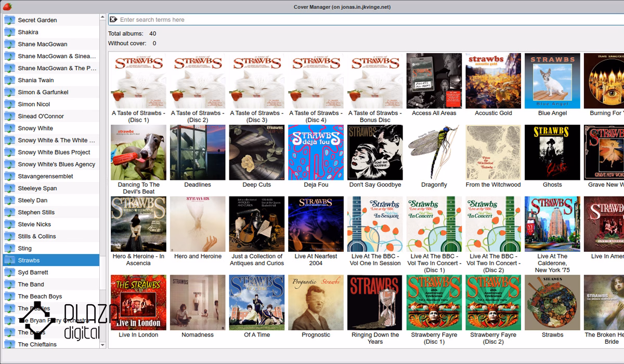Click the artist icon beside Strawbs
This screenshot has width=624, height=364.
click(9, 261)
